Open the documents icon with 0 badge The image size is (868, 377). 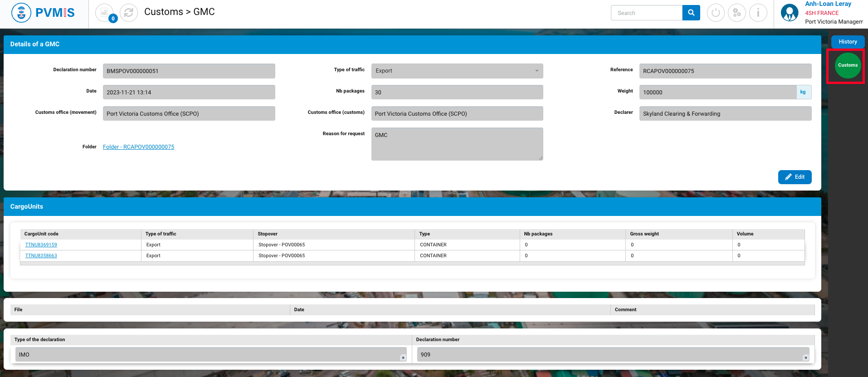tap(105, 13)
